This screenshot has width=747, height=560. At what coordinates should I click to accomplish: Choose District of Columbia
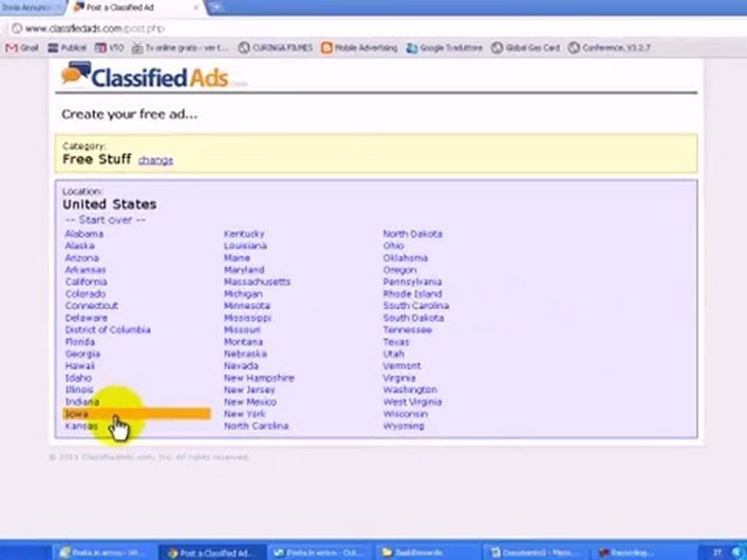(107, 330)
